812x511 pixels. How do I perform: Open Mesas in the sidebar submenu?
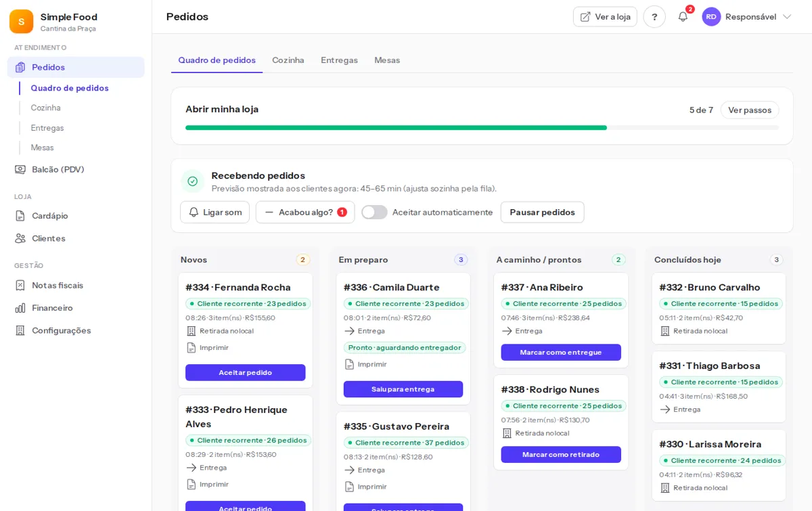pos(42,148)
